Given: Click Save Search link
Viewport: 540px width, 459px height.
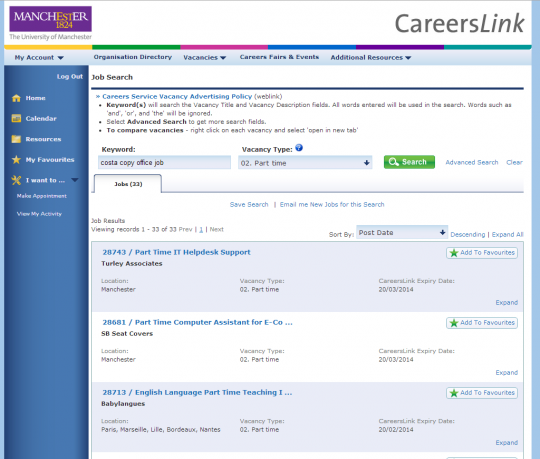Looking at the screenshot, I should click(249, 205).
